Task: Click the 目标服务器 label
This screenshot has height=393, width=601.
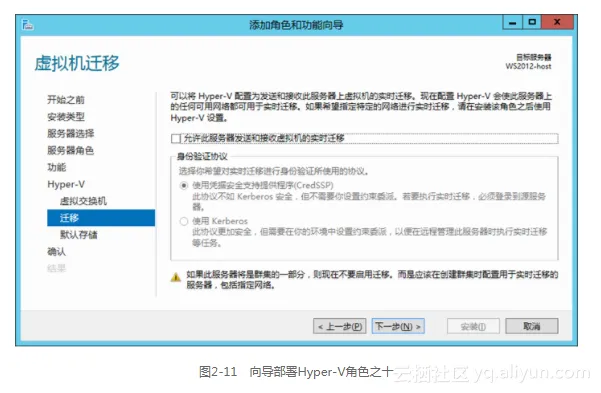Action: coord(534,57)
